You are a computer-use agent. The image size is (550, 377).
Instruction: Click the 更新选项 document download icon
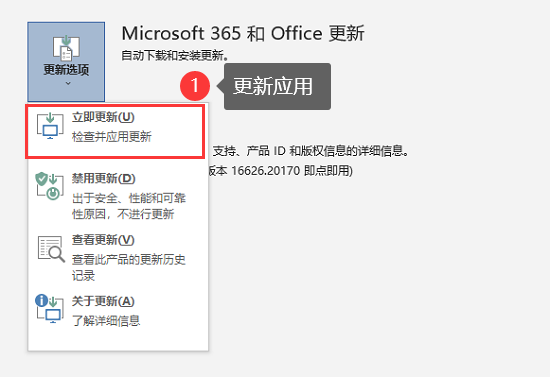[66, 47]
